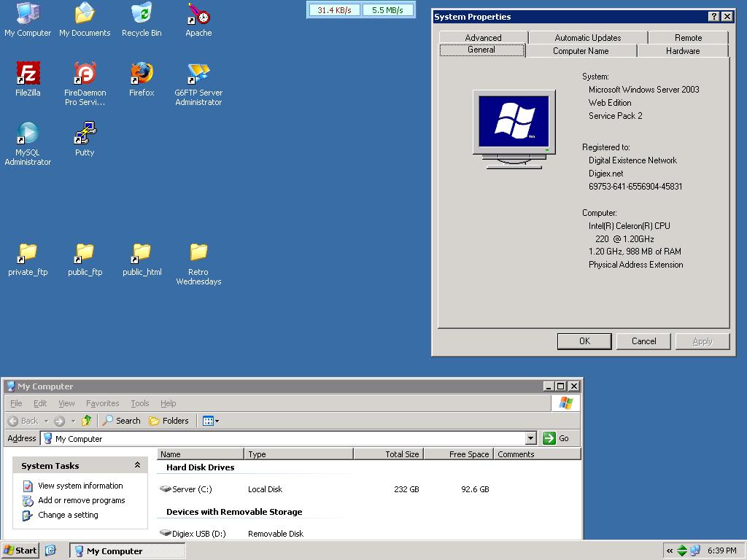Select the General tab

point(481,50)
